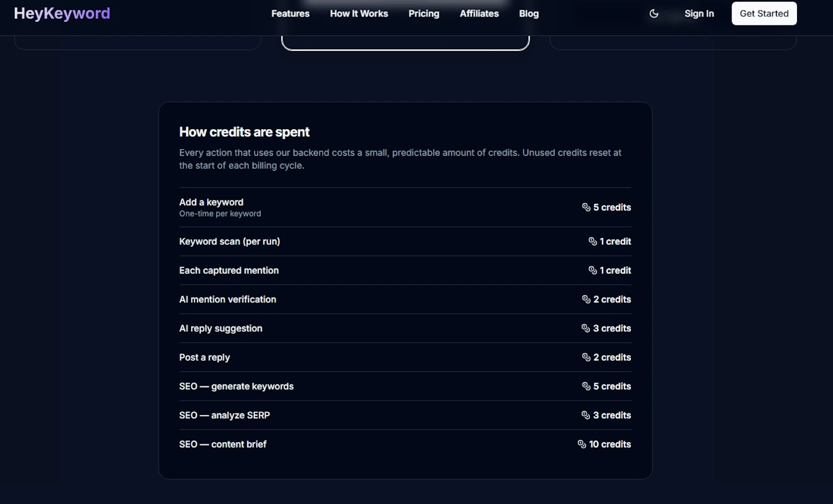Select the 'How credits are spent' heading
833x504 pixels.
(x=244, y=132)
